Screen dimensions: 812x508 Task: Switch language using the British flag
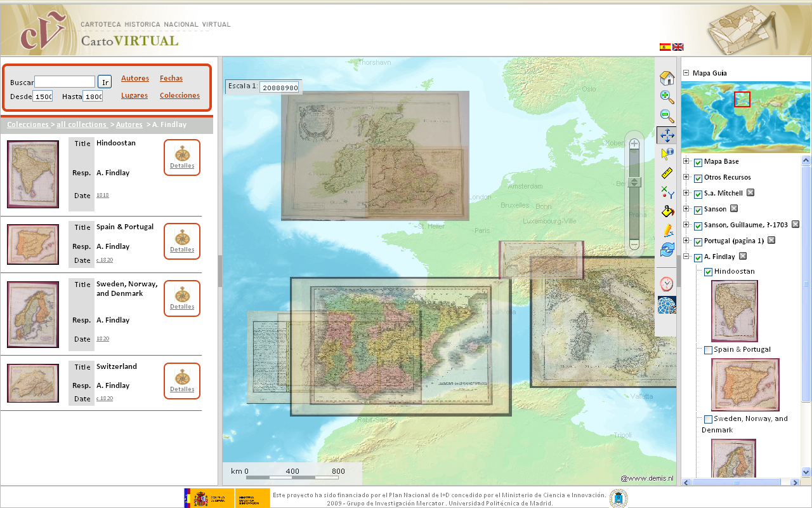[x=678, y=47]
